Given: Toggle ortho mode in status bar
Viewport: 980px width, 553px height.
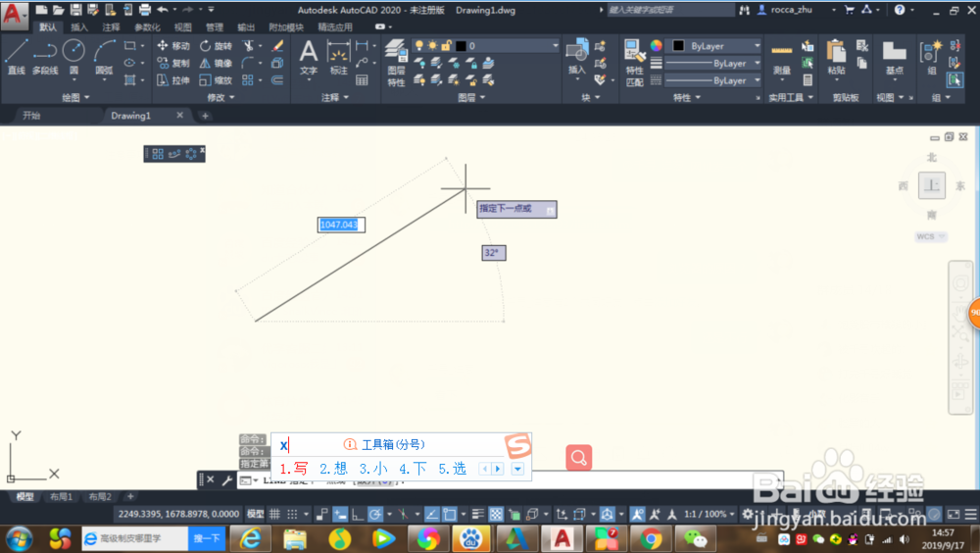Looking at the screenshot, I should coord(358,514).
